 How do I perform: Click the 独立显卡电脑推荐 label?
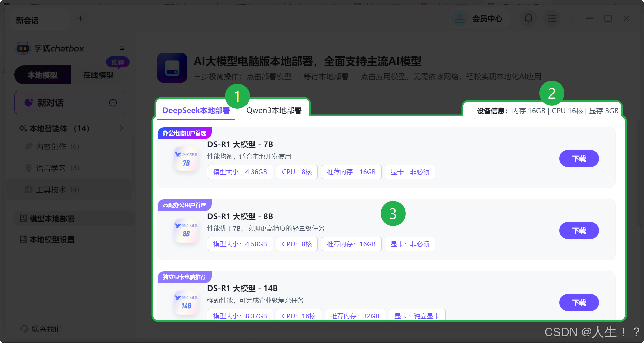[184, 277]
